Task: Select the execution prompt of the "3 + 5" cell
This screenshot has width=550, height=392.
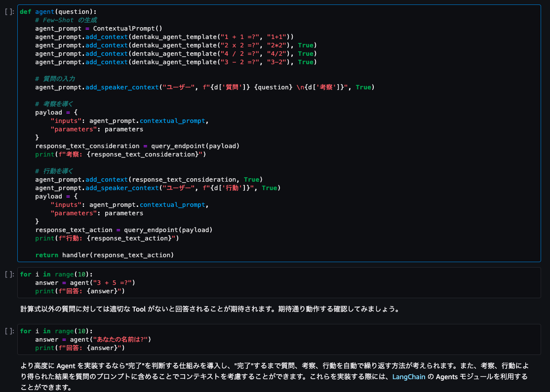Action: 9,274
